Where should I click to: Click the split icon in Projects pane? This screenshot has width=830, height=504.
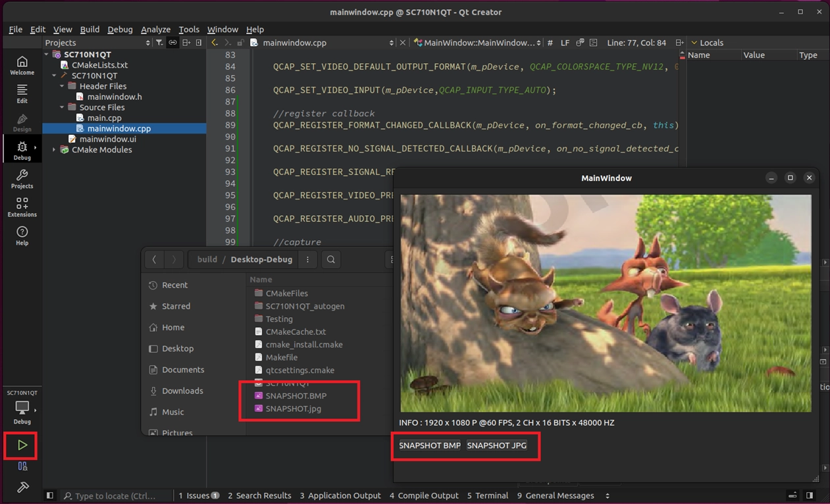click(186, 43)
